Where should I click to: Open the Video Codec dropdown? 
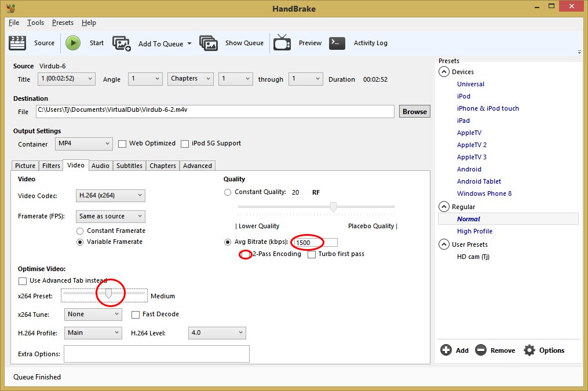click(110, 196)
